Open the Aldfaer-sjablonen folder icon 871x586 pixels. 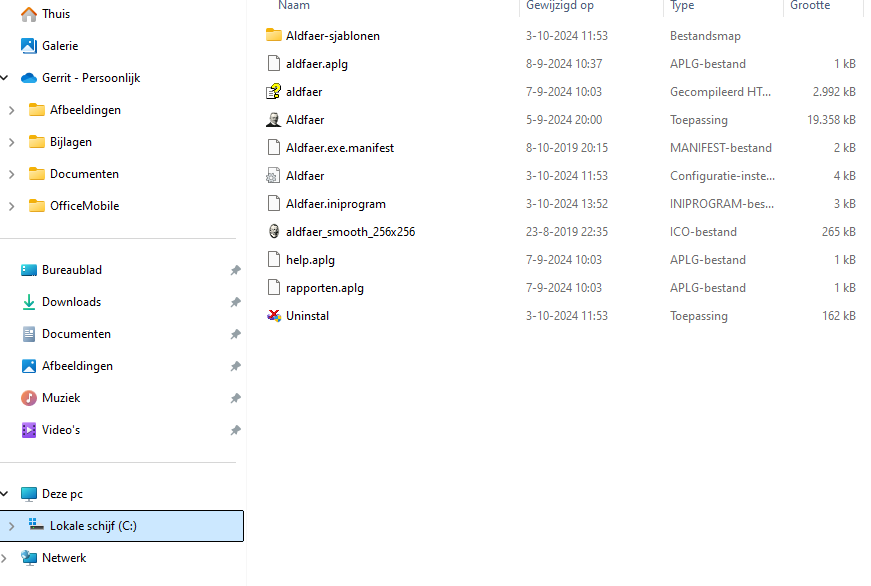click(x=274, y=36)
